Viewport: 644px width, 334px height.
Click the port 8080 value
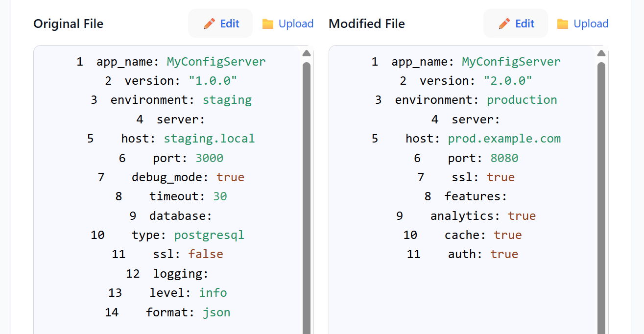[504, 158]
